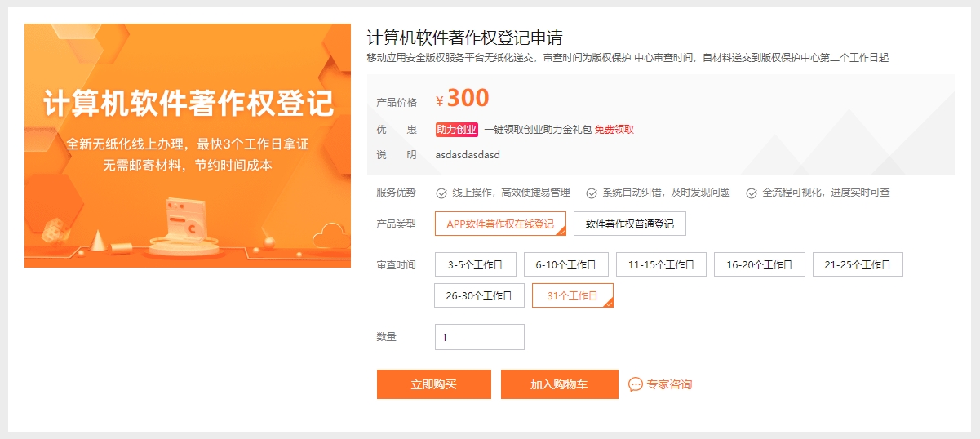Screen dimensions: 980x439
Task: Choose the 11-15个工作日 review time
Action: pyautogui.click(x=661, y=264)
